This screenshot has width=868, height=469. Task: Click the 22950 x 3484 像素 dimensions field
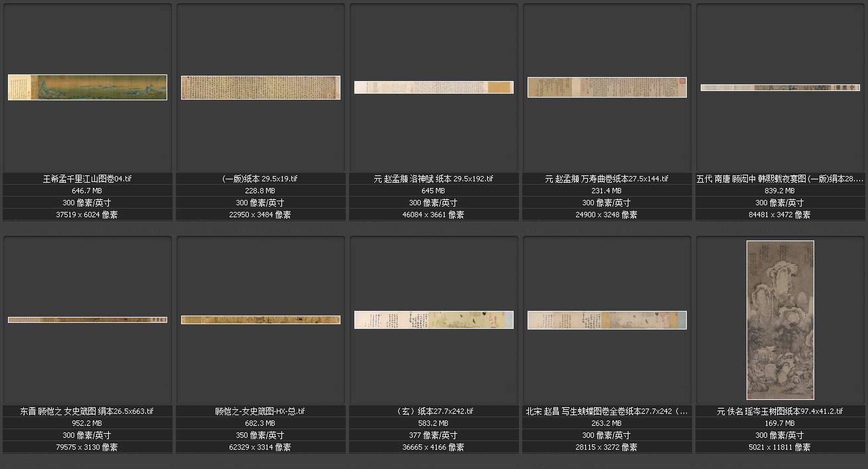[x=260, y=215]
